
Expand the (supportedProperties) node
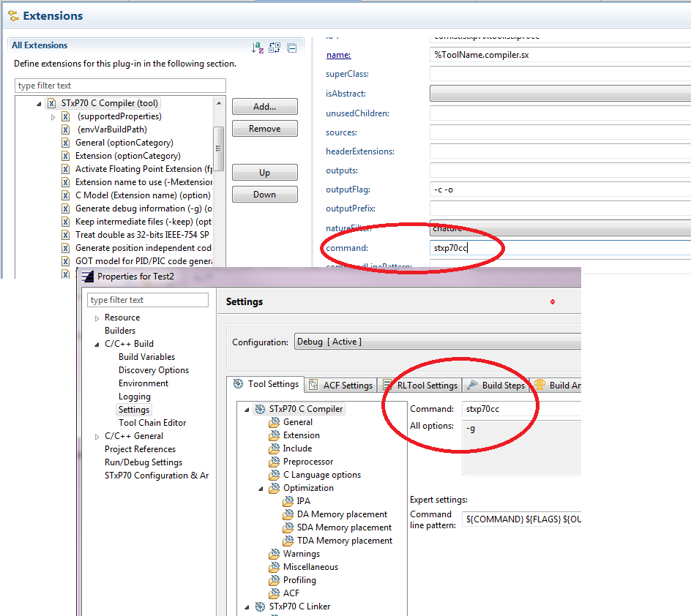pos(53,116)
